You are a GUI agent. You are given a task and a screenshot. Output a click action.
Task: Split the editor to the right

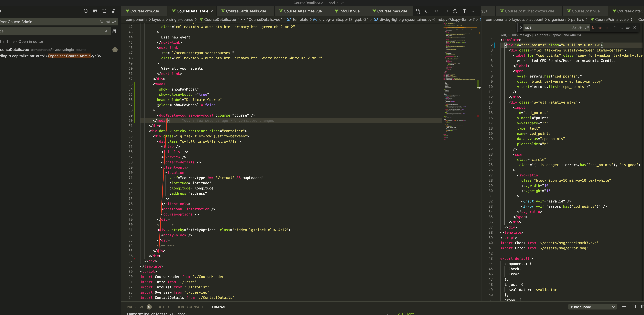pos(465,11)
